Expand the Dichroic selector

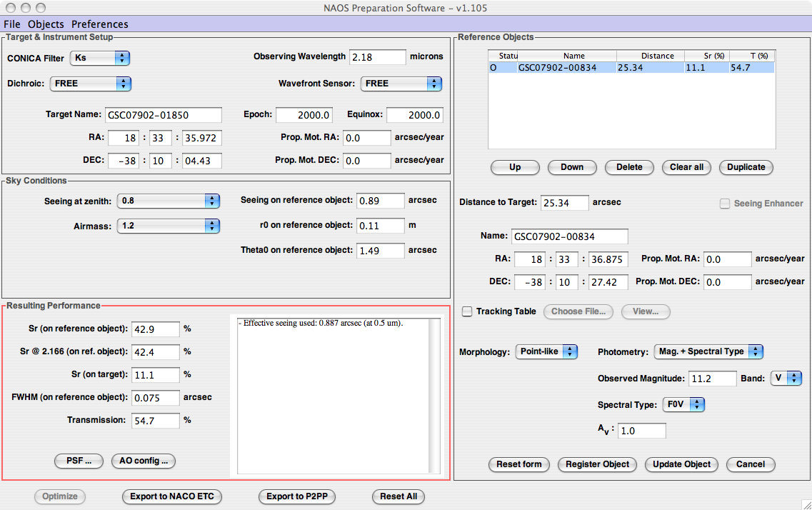(x=91, y=84)
